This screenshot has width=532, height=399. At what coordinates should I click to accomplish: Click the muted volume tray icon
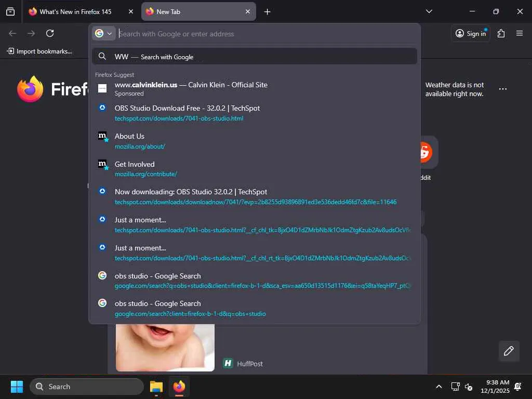[469, 387]
